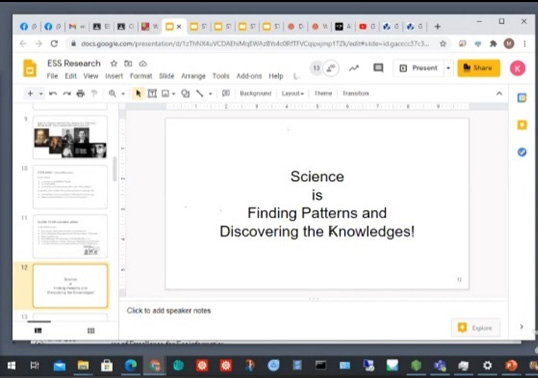Switch to filmstrip view icon

click(x=38, y=331)
